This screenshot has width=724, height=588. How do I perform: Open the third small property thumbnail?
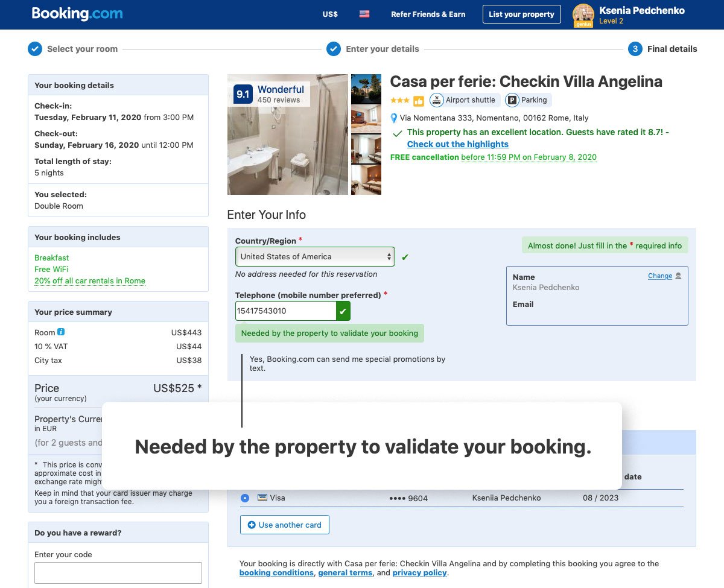[x=366, y=149]
